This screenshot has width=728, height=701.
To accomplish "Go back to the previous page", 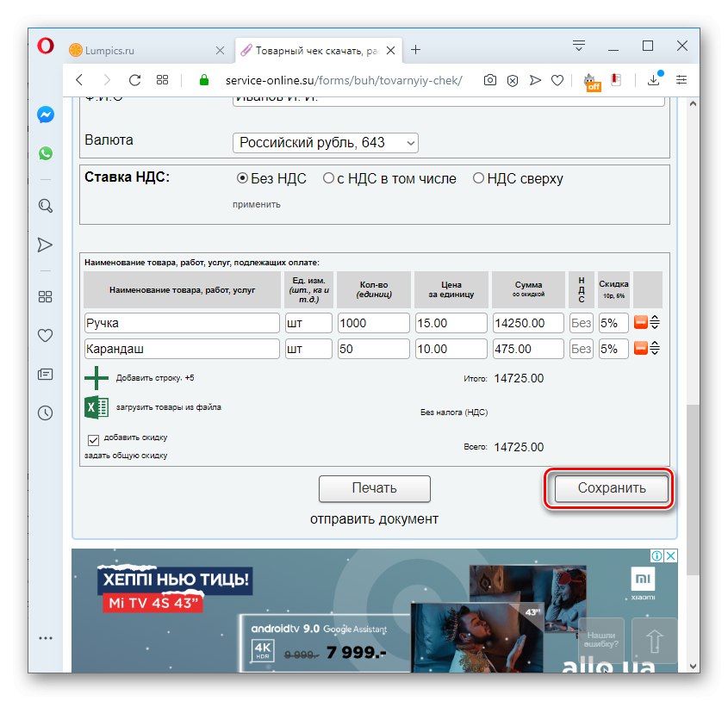I will pyautogui.click(x=79, y=80).
